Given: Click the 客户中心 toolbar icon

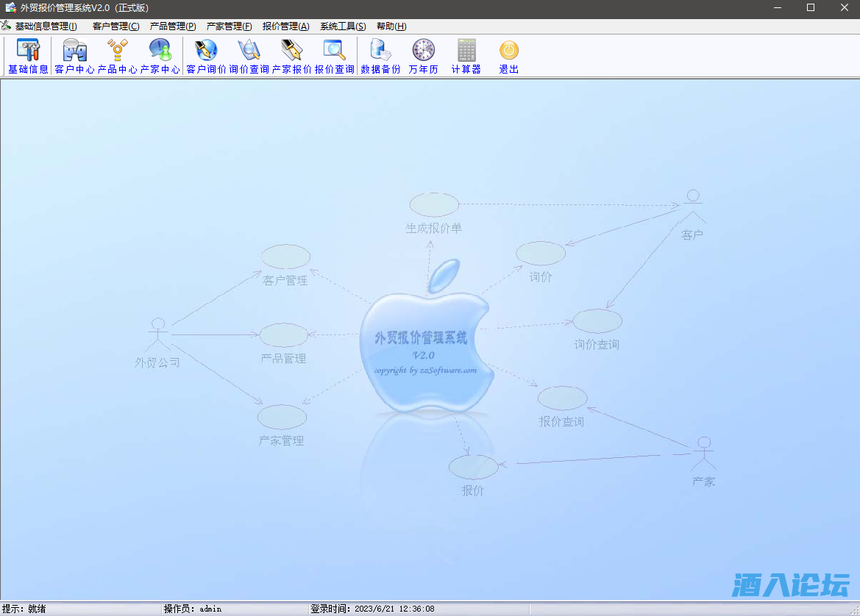Looking at the screenshot, I should (74, 56).
